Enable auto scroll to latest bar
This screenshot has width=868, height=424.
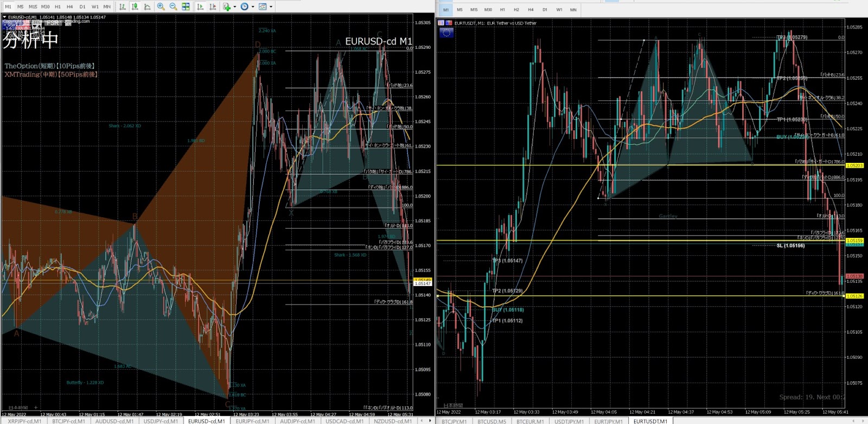tap(200, 7)
